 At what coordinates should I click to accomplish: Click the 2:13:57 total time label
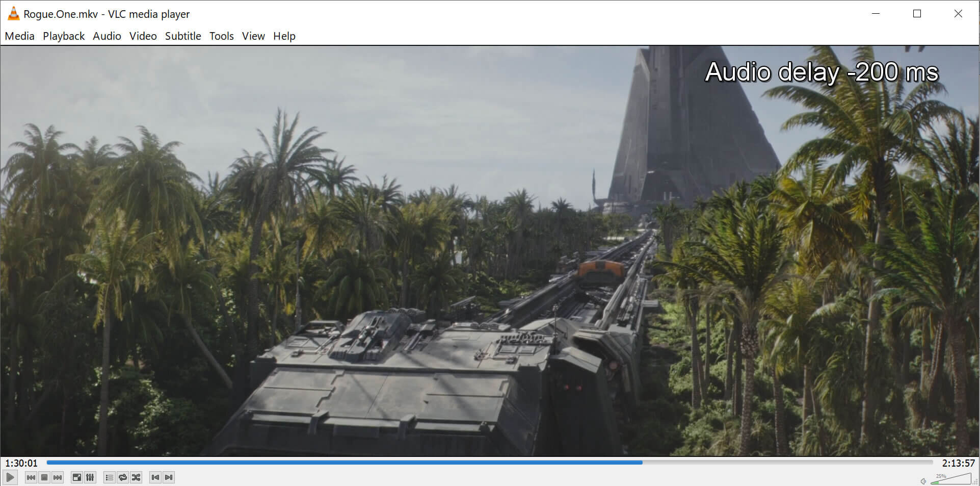click(x=958, y=463)
